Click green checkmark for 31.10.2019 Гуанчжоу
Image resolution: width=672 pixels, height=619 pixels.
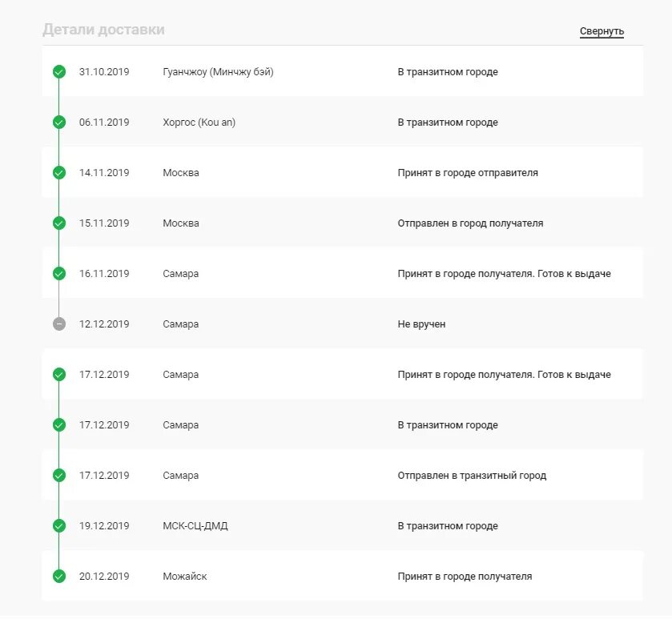(x=59, y=72)
